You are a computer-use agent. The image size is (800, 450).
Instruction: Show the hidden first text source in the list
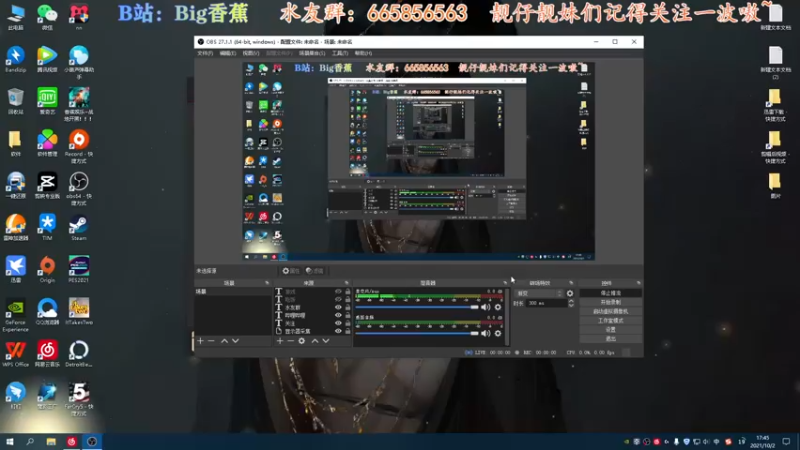pos(338,292)
